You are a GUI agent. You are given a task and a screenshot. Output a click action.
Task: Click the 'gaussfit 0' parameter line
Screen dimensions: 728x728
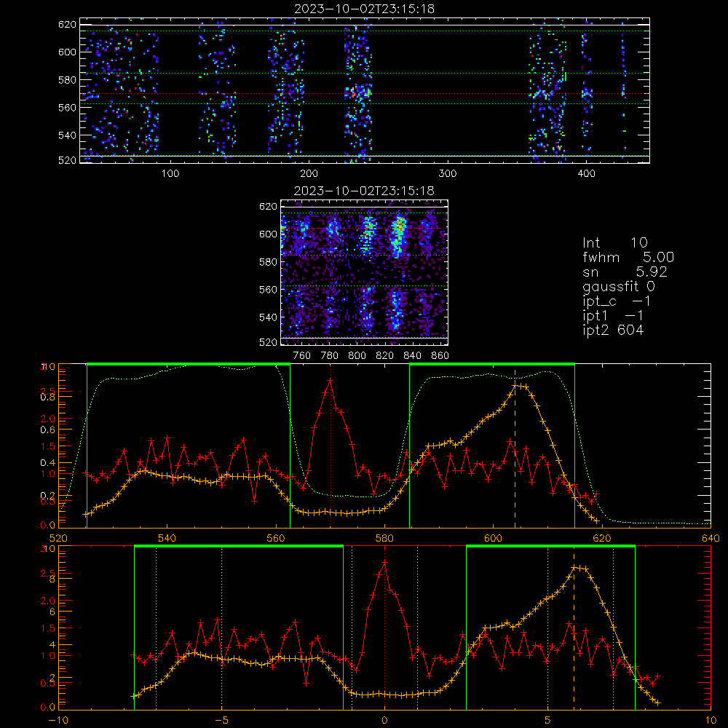[x=618, y=287]
